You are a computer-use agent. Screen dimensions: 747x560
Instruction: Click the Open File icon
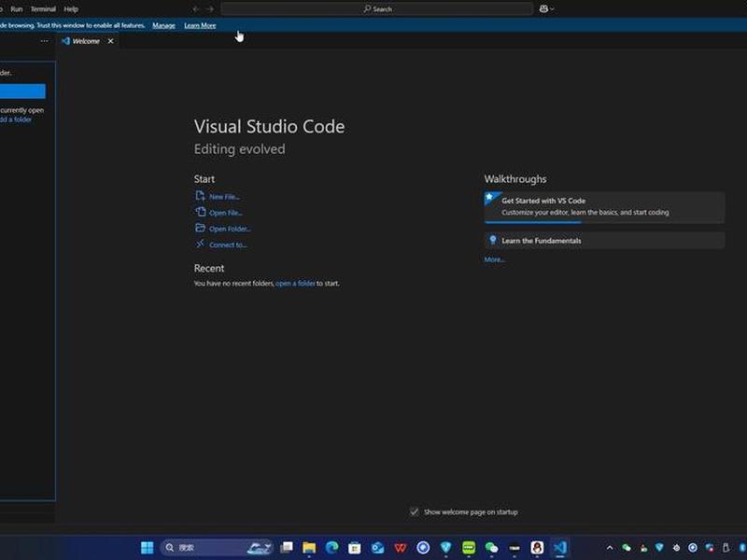(200, 212)
